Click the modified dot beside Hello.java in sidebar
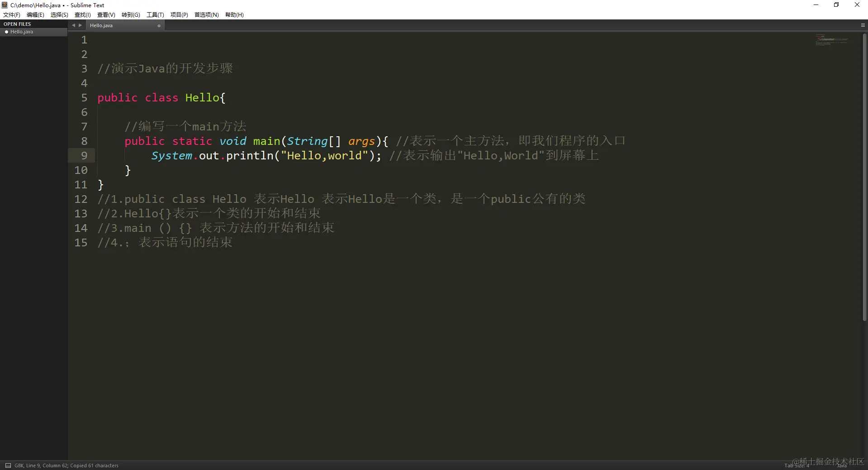Image resolution: width=868 pixels, height=470 pixels. 6,32
